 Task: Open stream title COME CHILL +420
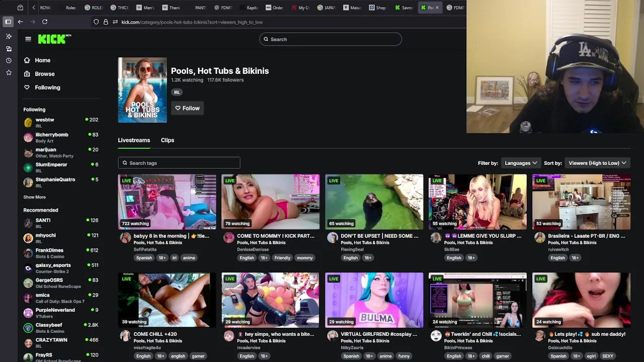[x=155, y=334]
